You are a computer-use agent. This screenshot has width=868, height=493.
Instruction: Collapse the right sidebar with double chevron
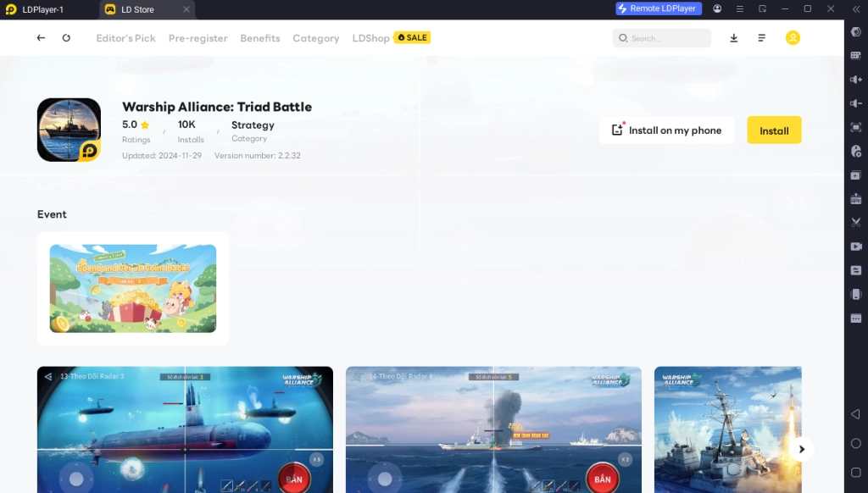point(856,10)
